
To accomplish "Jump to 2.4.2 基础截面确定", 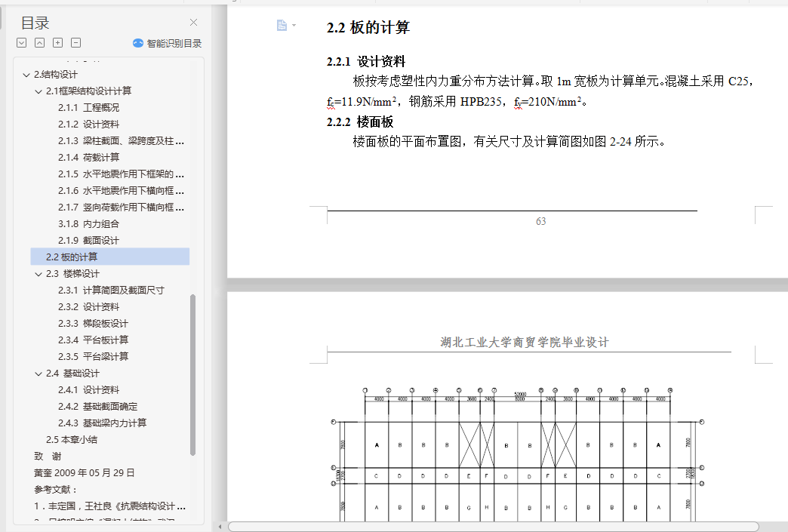I will (x=97, y=406).
